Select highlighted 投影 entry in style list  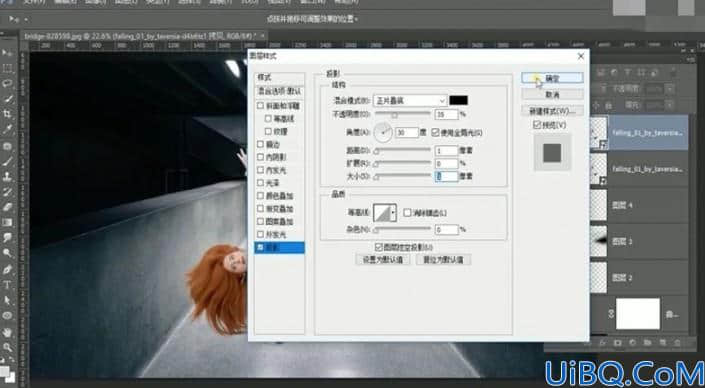[279, 247]
